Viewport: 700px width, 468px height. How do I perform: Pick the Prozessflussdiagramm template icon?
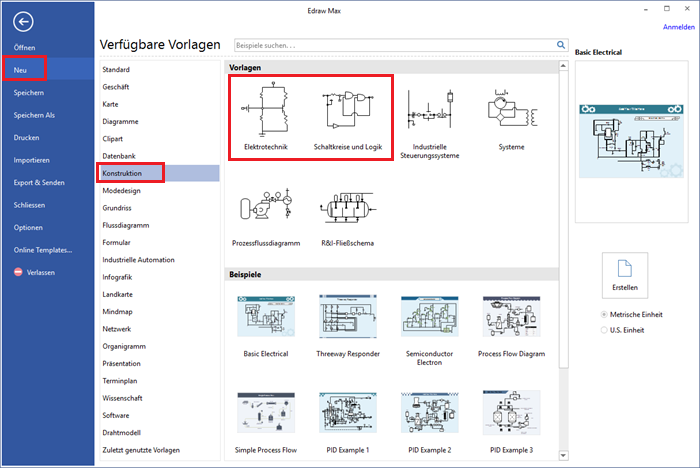(x=266, y=206)
